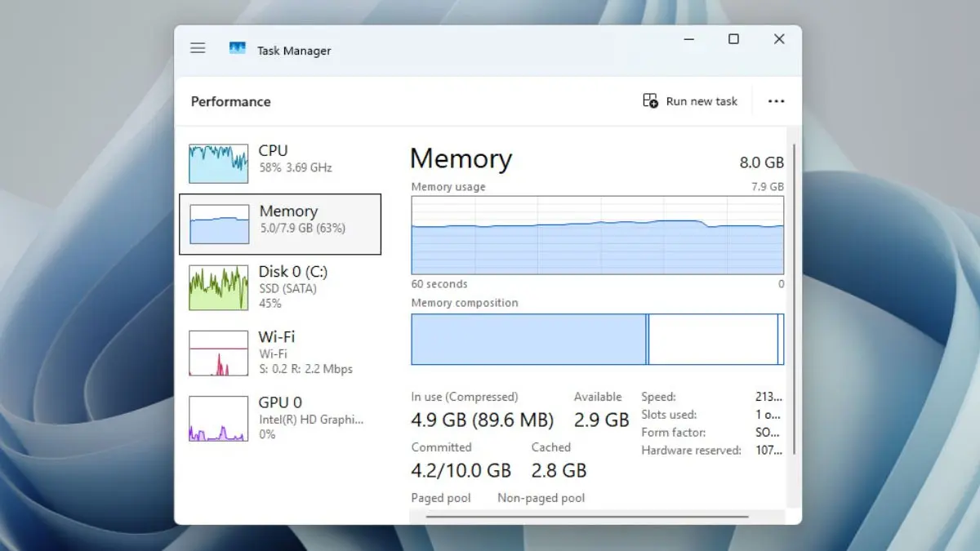
Task: Minimize the Task Manager window
Action: click(688, 39)
